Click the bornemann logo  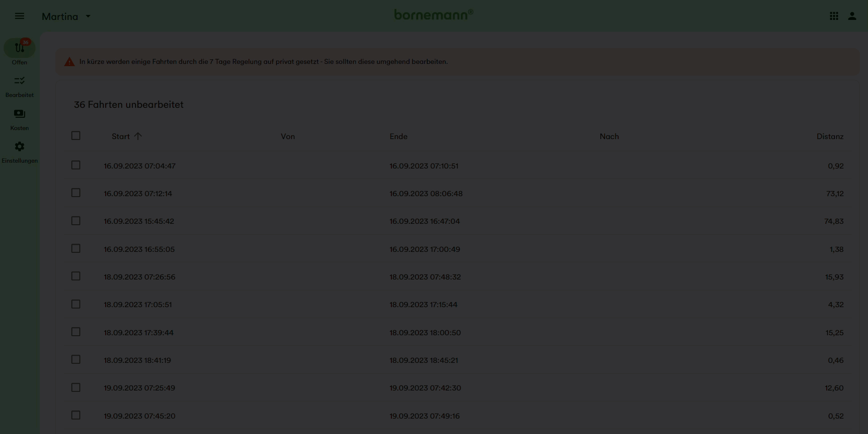[433, 15]
